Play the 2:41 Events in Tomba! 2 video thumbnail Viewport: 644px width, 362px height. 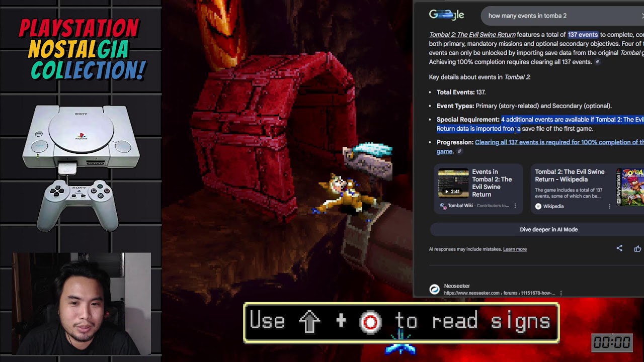453,184
